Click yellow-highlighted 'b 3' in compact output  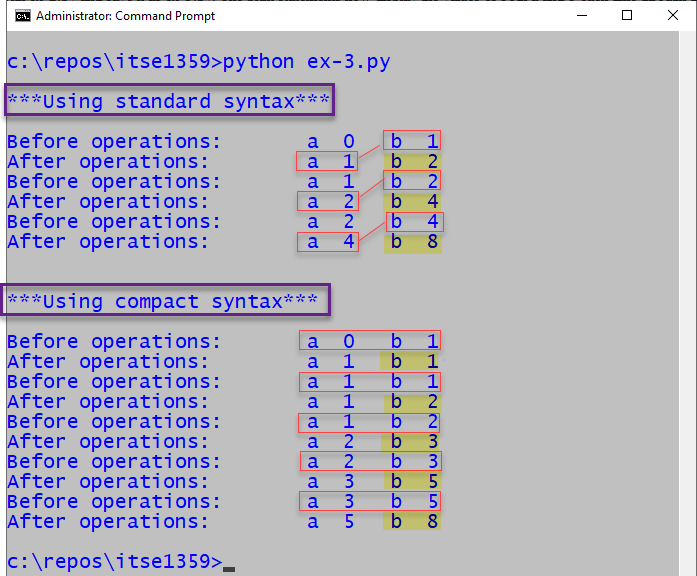[x=411, y=441]
